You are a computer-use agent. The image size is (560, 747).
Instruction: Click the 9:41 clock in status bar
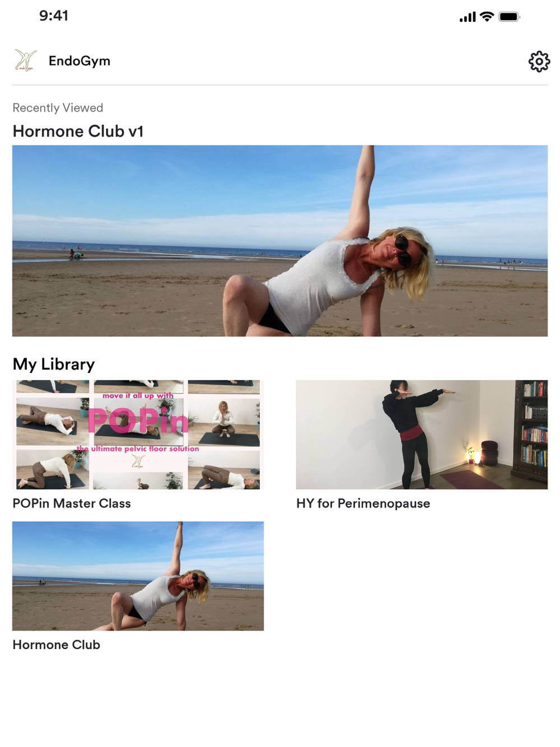coord(54,16)
